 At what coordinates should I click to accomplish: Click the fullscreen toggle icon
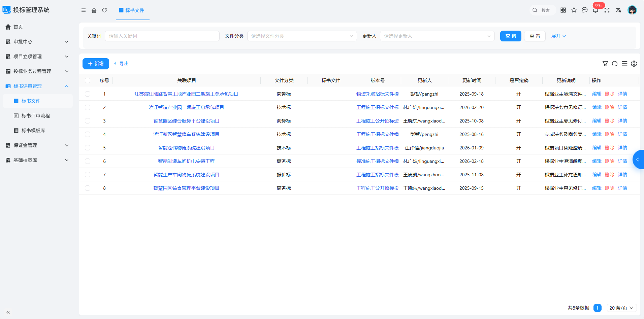(x=607, y=10)
